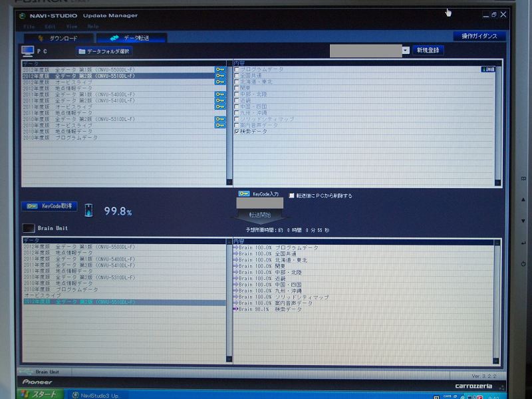Click key icon on 2011年度版 オービスライブ row
The image size is (532, 399).
click(x=220, y=106)
